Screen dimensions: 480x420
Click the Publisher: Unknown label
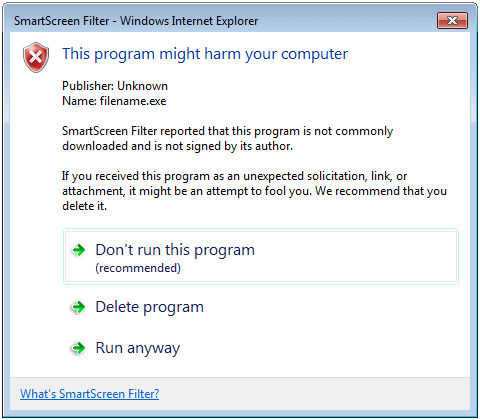pyautogui.click(x=115, y=86)
